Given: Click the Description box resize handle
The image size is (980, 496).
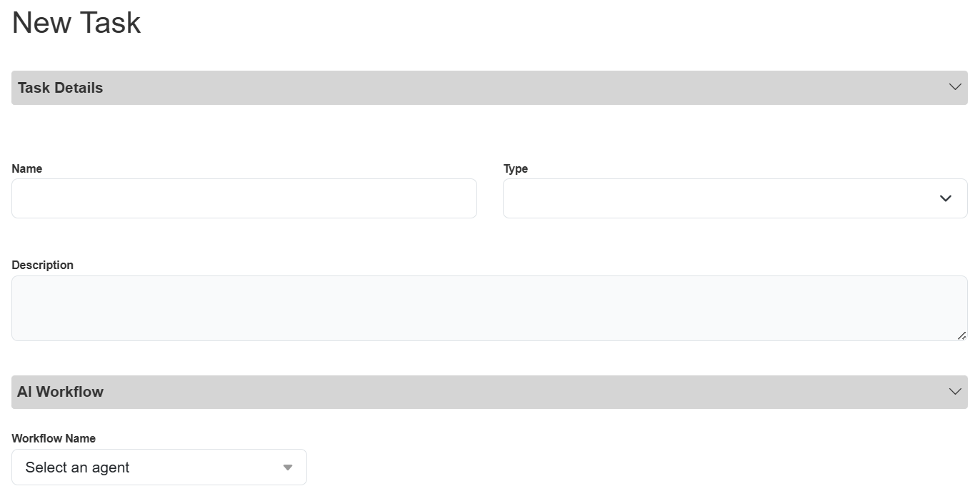Looking at the screenshot, I should (962, 335).
